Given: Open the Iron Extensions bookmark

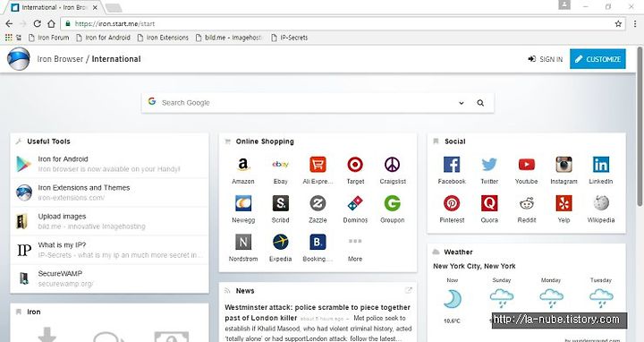Looking at the screenshot, I should (x=163, y=38).
